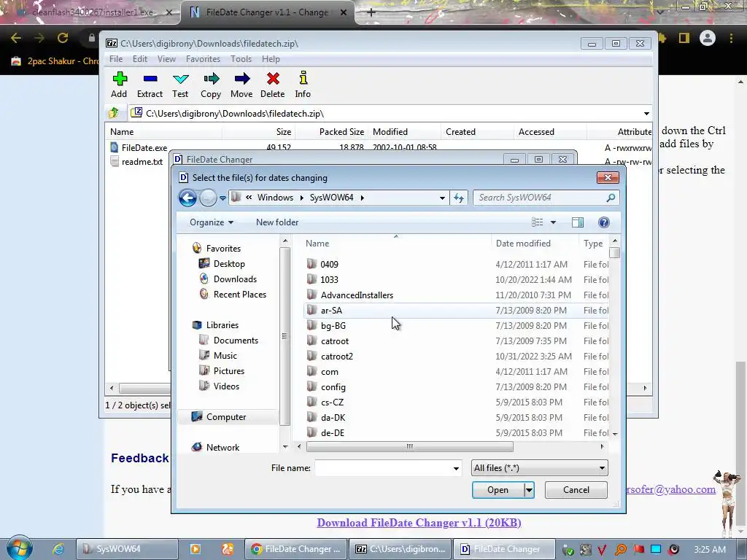Select the catroot2 folder
Image resolution: width=747 pixels, height=560 pixels.
coord(337,357)
